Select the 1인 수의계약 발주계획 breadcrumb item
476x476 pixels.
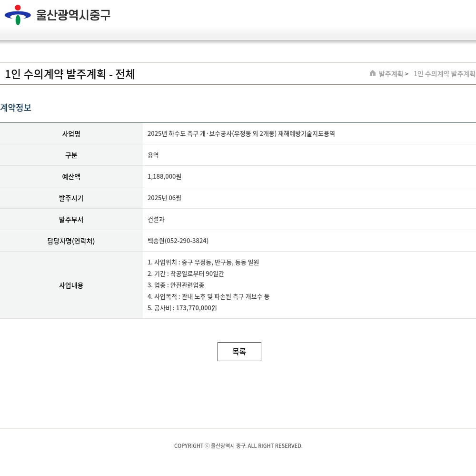444,74
